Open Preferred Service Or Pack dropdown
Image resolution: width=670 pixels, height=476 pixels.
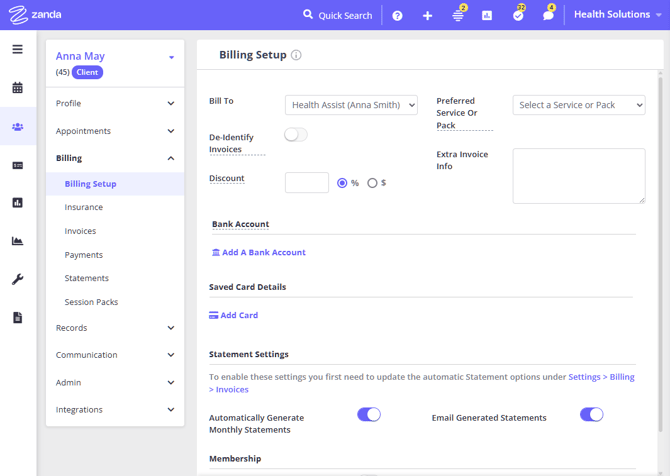click(x=578, y=105)
